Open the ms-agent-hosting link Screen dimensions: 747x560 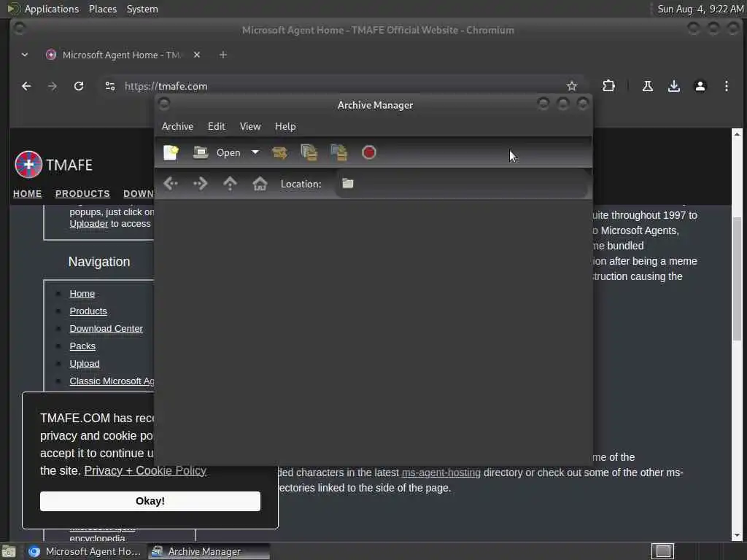tap(441, 472)
